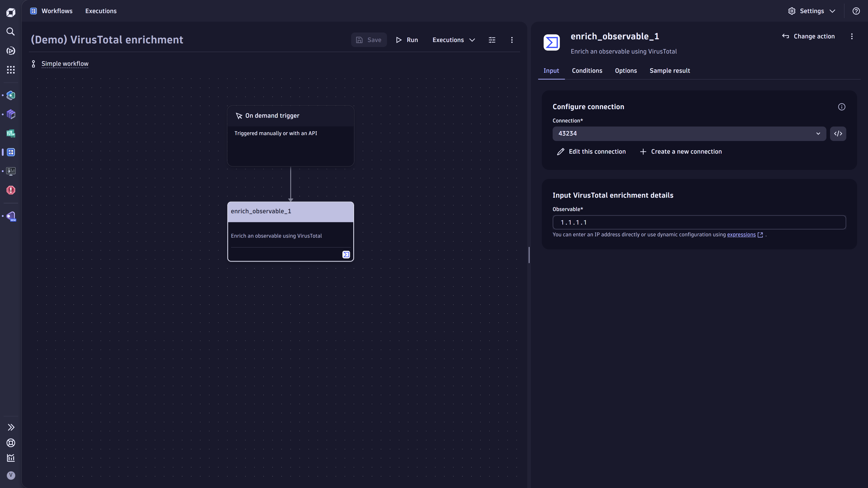Screen dimensions: 868x488
Task: Open the chart icon near sidebar bottom
Action: 11,458
